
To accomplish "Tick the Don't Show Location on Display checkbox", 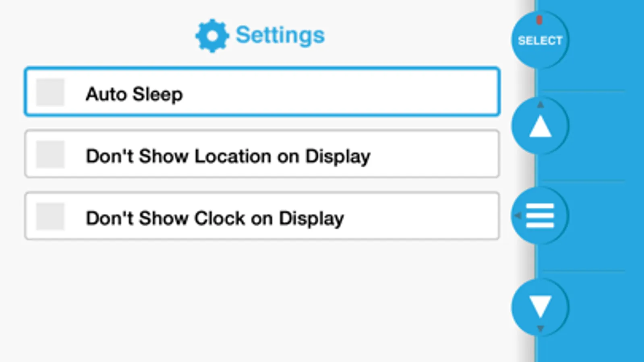I will pos(50,154).
